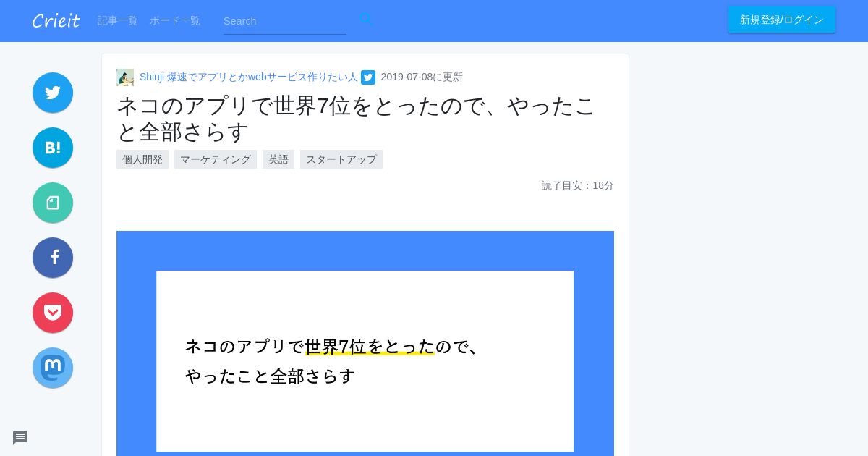Click the teal note share icon
868x456 pixels.
pyautogui.click(x=53, y=203)
